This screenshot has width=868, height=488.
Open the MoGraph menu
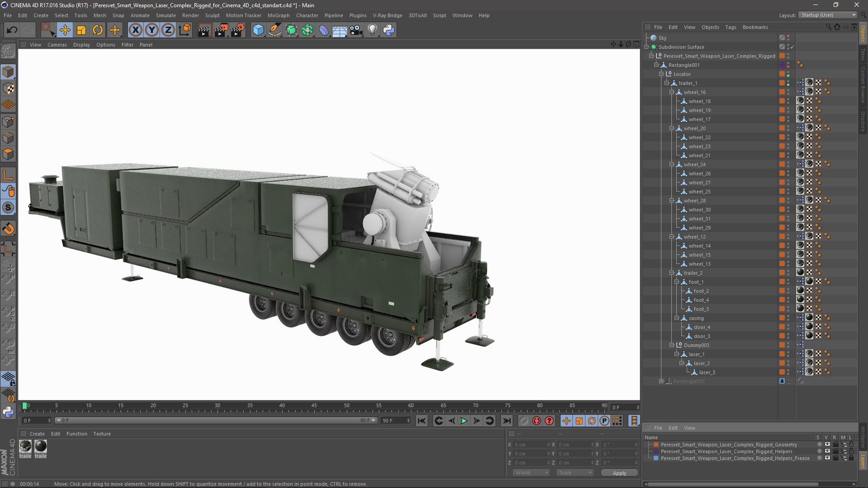point(278,15)
